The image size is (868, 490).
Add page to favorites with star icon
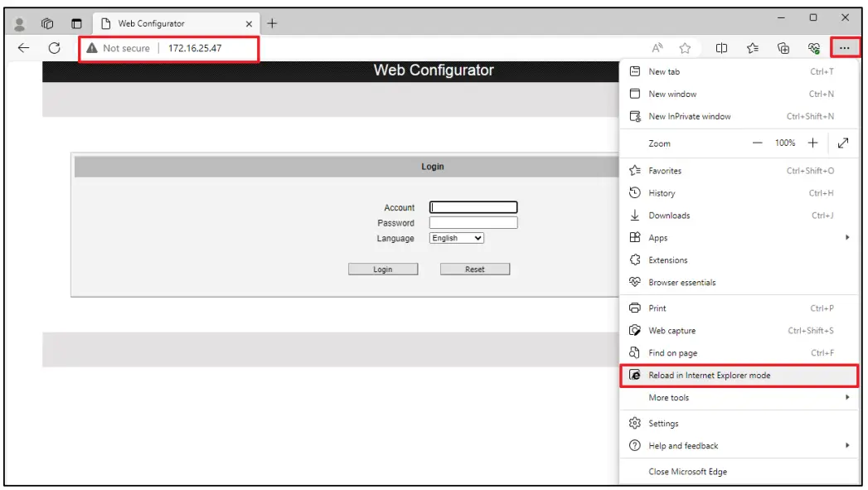coord(685,48)
